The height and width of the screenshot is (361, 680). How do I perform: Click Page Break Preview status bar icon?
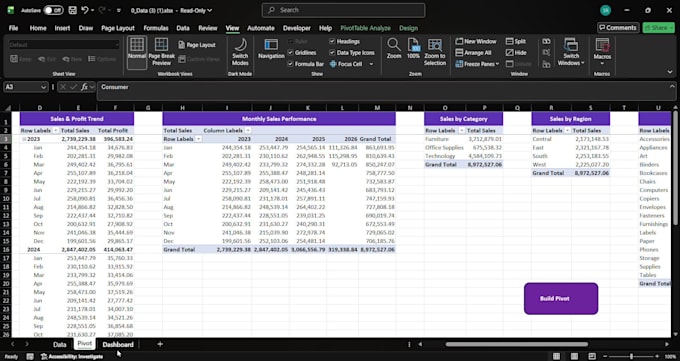click(592, 356)
